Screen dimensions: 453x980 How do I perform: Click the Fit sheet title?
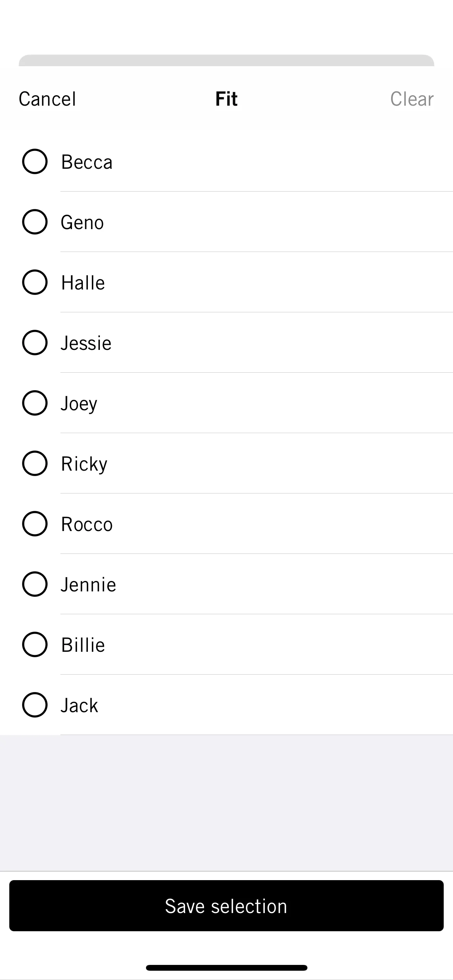(226, 99)
